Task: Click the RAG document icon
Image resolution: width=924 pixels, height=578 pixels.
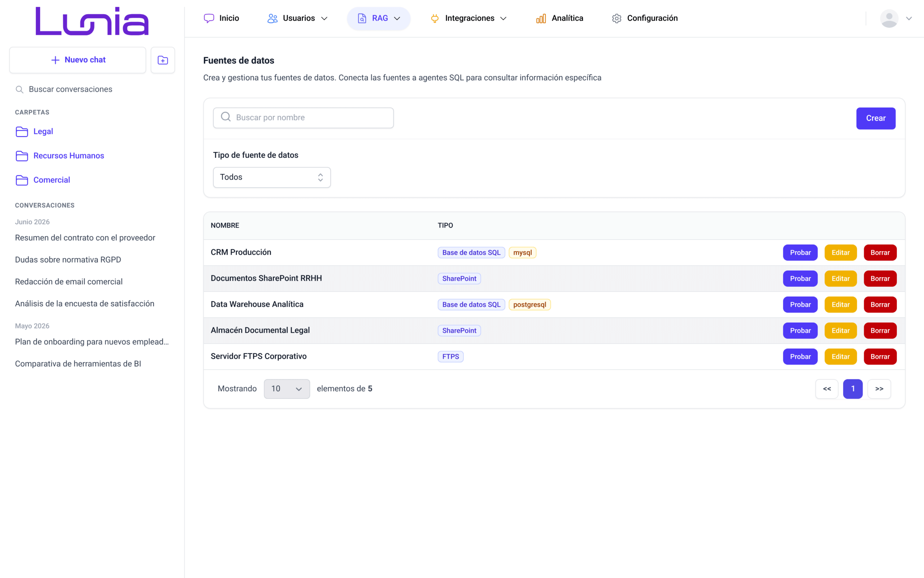Action: tap(362, 18)
